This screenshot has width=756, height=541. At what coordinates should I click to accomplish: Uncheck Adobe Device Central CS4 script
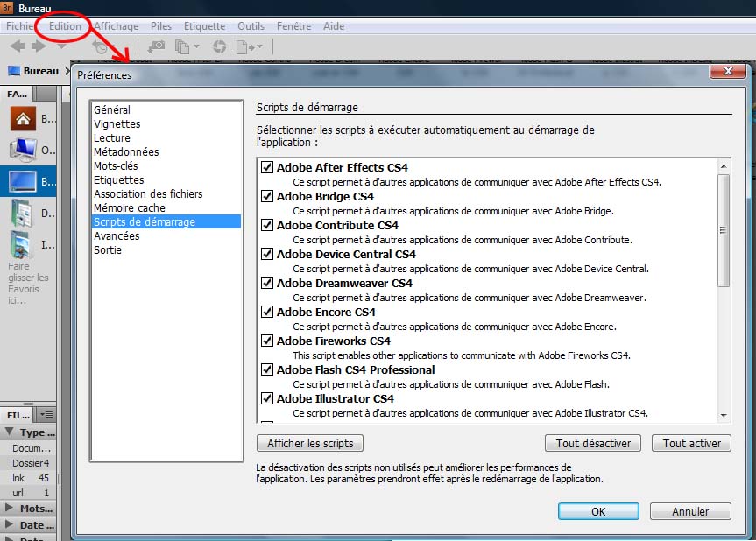coord(267,254)
